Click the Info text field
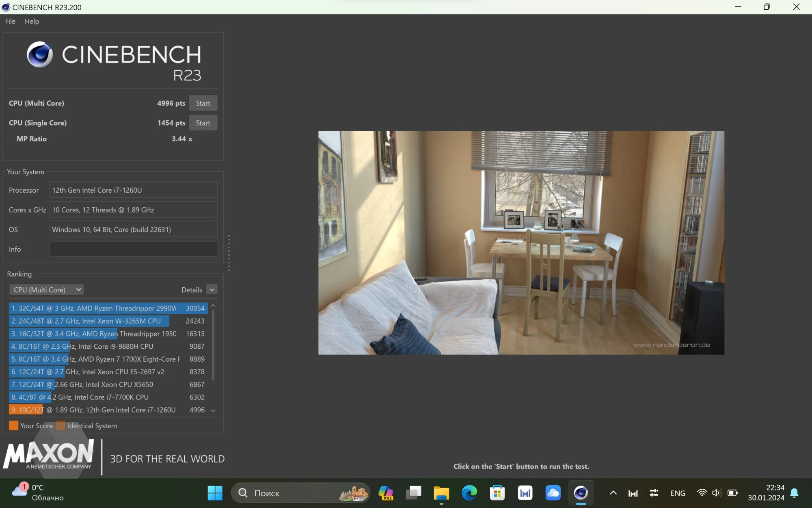The image size is (812, 508). point(133,249)
